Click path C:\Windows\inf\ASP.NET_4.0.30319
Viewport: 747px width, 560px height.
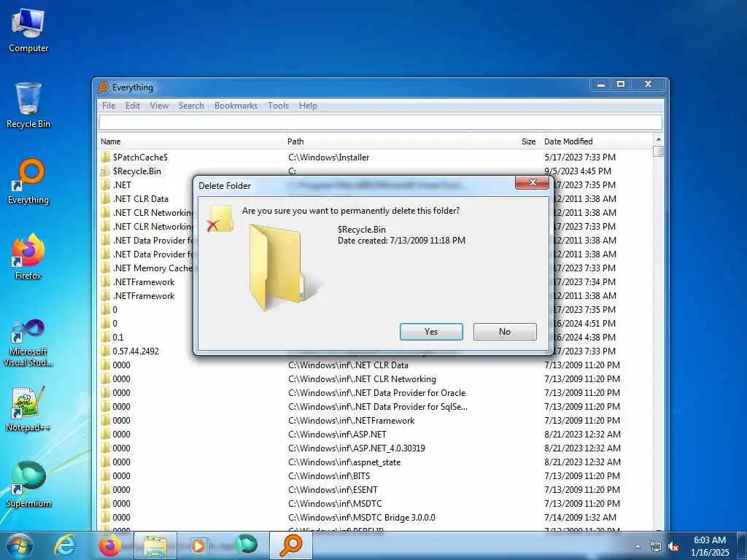tap(356, 448)
